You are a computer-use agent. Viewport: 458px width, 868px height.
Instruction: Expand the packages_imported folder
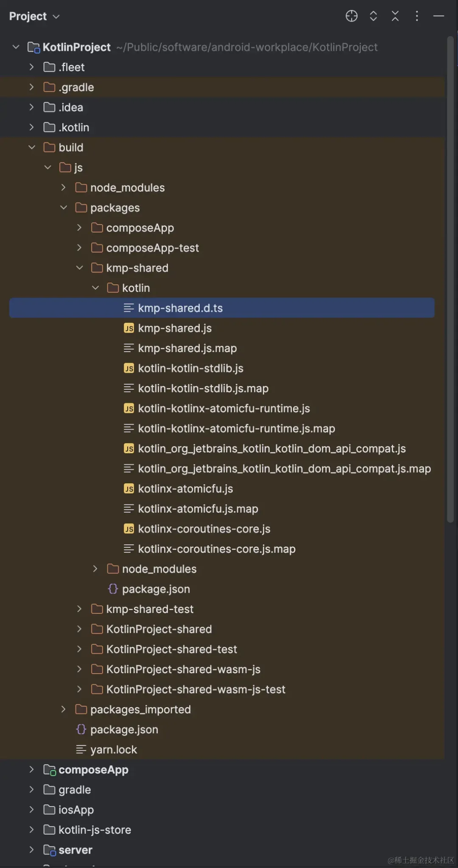click(63, 709)
